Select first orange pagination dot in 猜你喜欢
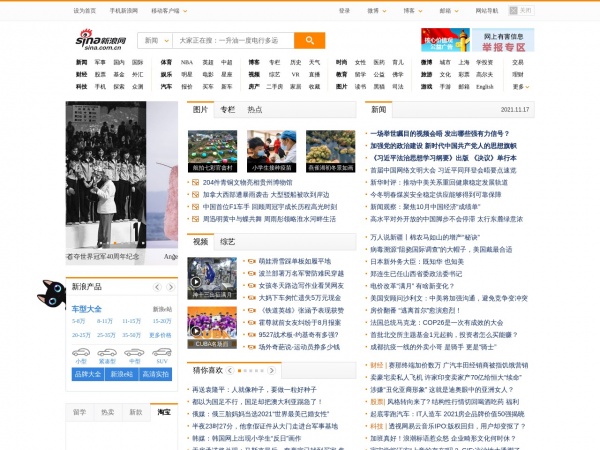This screenshot has height=450, width=600. tap(240, 370)
